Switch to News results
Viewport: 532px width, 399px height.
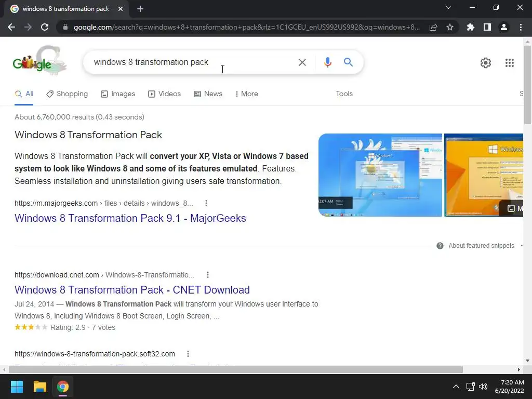pyautogui.click(x=208, y=94)
